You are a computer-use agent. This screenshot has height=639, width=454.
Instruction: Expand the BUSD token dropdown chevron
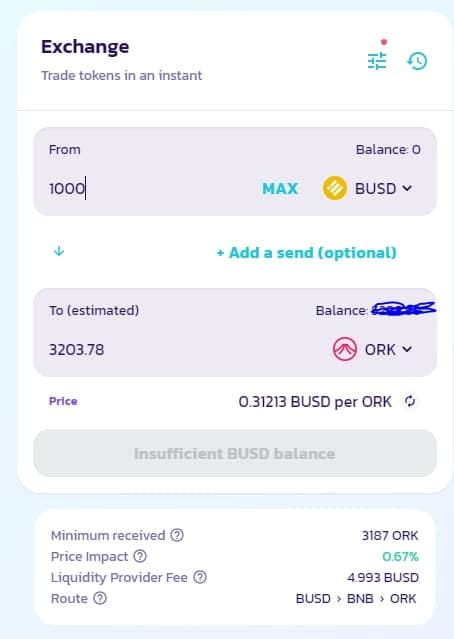407,188
